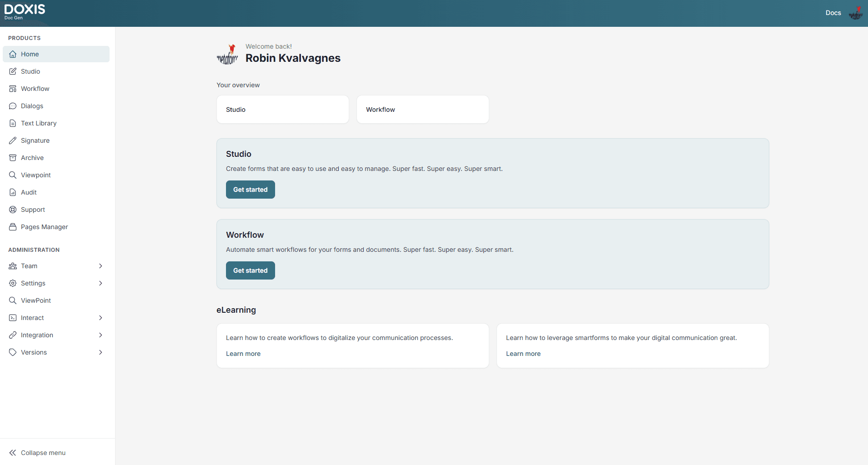Expand the Versions submenu chevron
The image size is (868, 465).
point(100,352)
